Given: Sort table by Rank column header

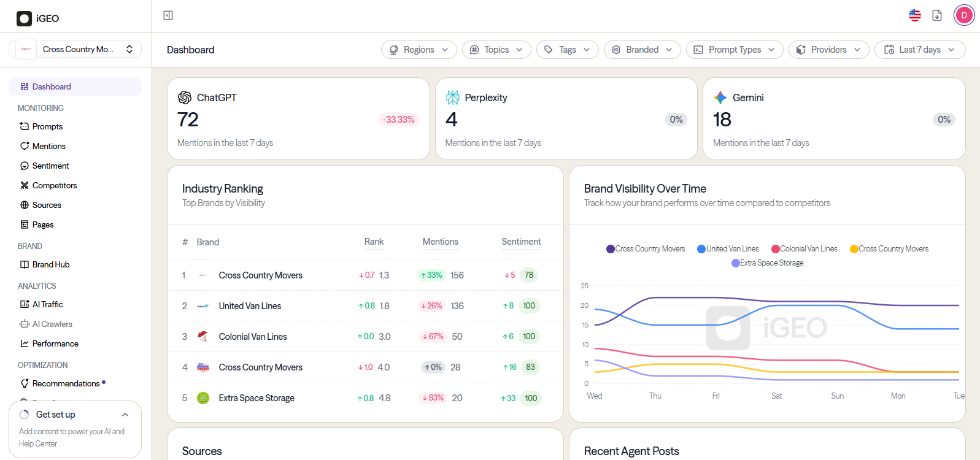Looking at the screenshot, I should (374, 242).
